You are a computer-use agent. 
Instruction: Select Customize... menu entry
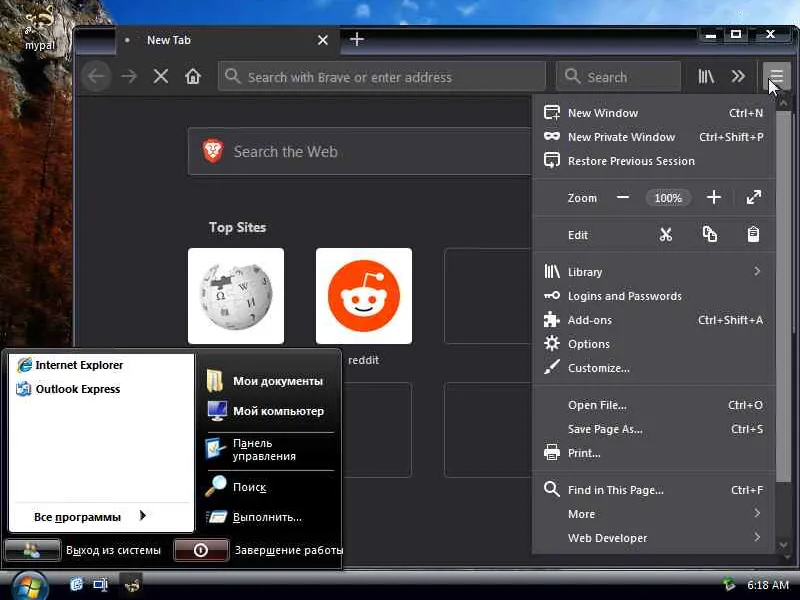click(x=654, y=368)
